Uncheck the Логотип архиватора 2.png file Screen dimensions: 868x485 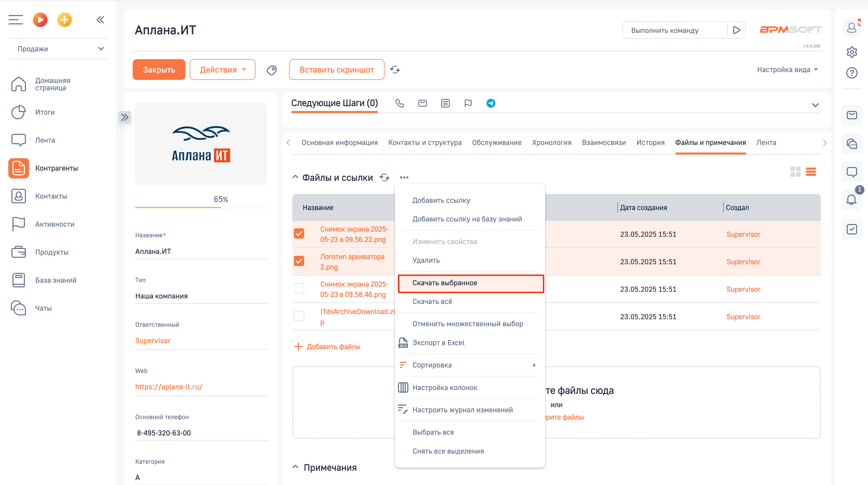299,261
